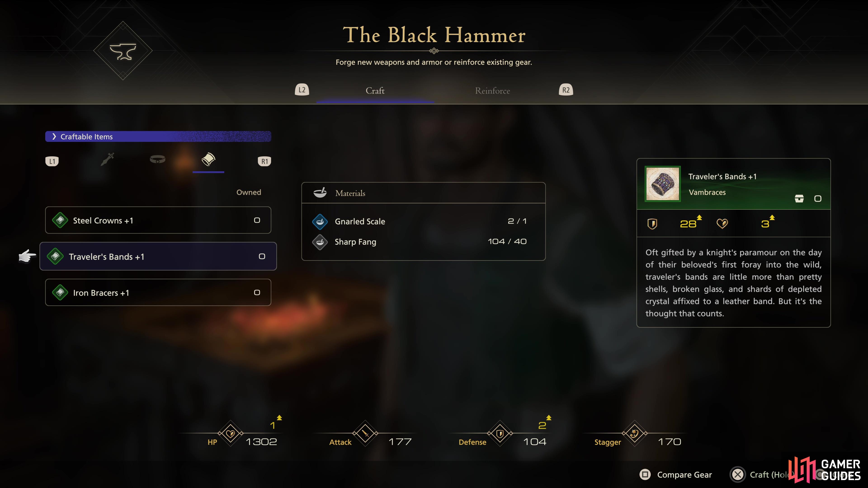Viewport: 868px width, 488px height.
Task: Choose Iron Bracers +1 in craftable list
Action: click(158, 292)
